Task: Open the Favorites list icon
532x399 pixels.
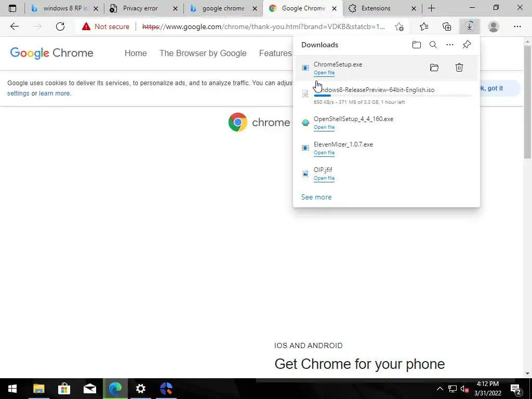Action: point(424,26)
